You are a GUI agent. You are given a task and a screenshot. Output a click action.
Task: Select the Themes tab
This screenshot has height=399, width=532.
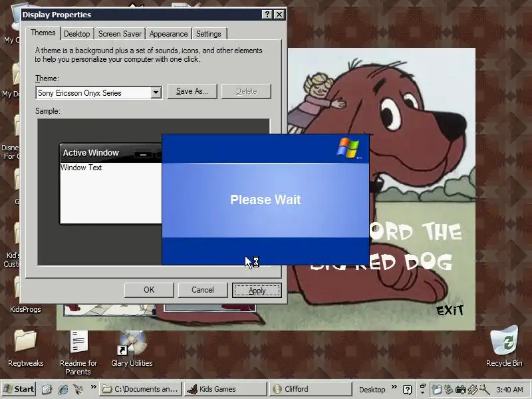coord(43,33)
